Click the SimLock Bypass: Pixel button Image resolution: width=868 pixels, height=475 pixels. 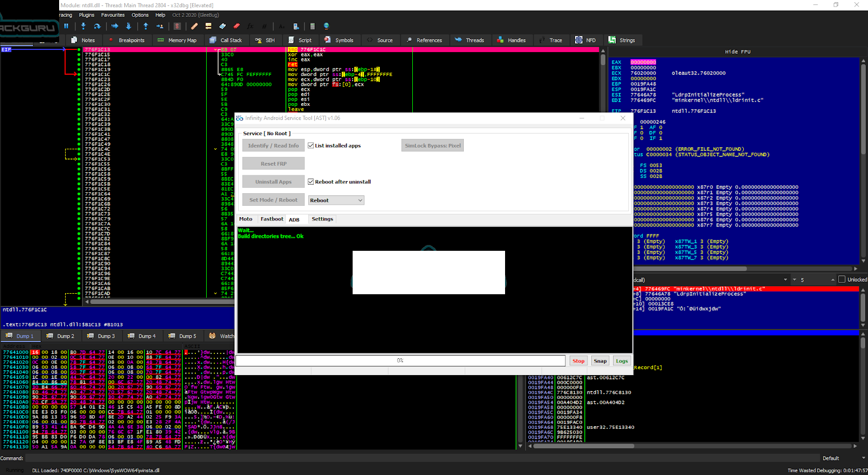pos(433,145)
